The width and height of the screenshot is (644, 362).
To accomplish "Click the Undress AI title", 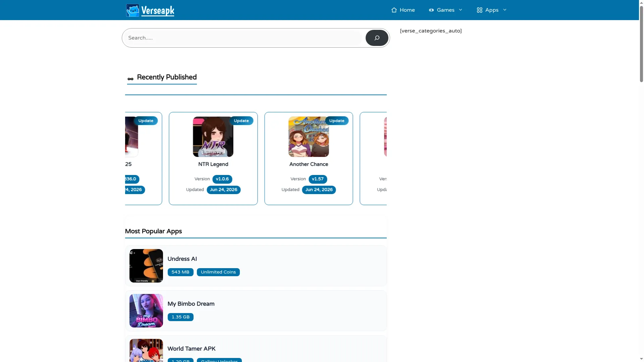I will (x=182, y=259).
